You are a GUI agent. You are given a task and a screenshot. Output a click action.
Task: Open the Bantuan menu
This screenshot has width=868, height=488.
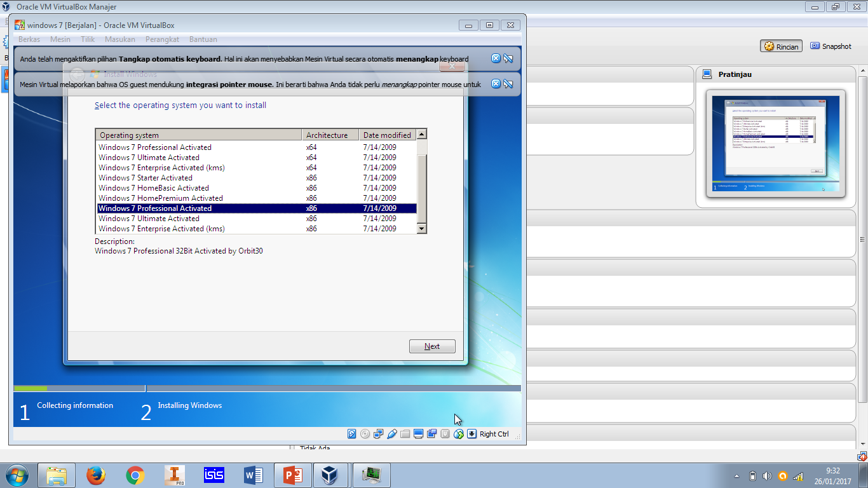tap(203, 39)
